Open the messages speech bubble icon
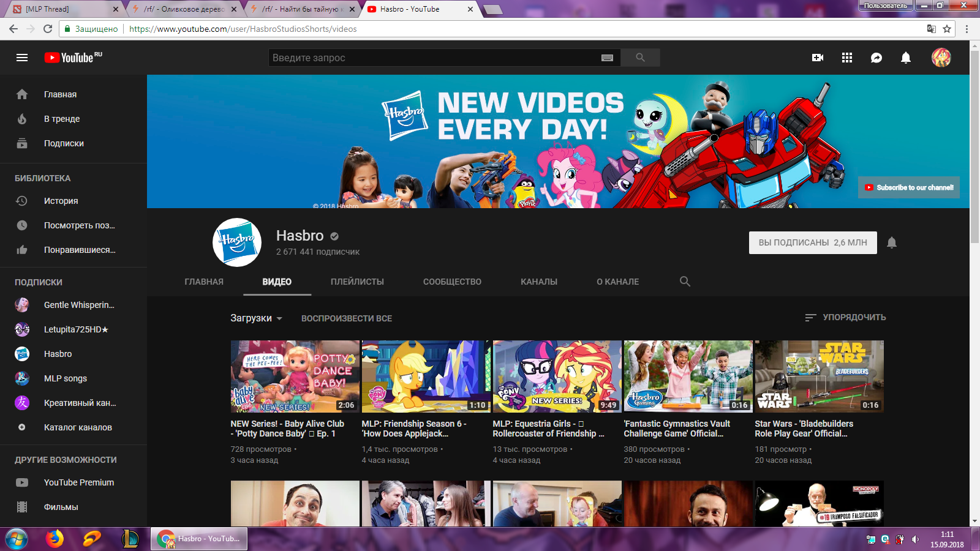 tap(876, 58)
